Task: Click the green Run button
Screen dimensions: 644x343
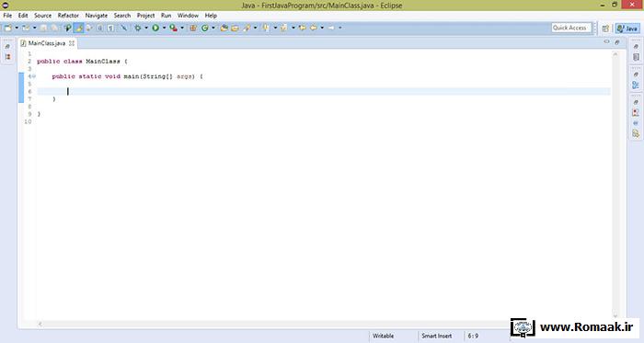Action: [155, 28]
